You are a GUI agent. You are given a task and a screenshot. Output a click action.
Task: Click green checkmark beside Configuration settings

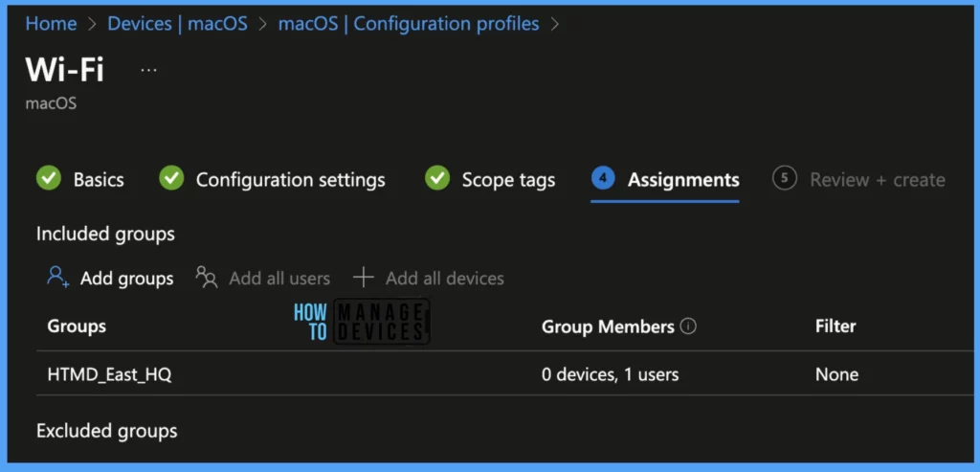[171, 179]
